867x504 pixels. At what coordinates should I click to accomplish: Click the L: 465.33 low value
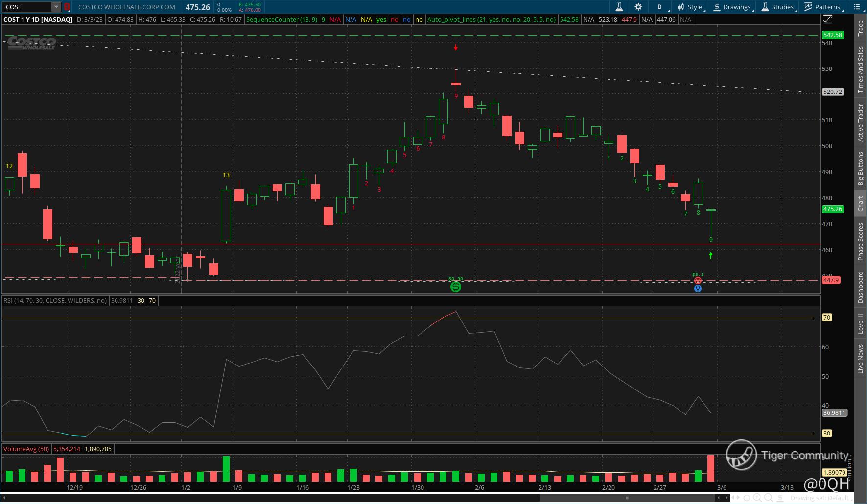tap(173, 20)
